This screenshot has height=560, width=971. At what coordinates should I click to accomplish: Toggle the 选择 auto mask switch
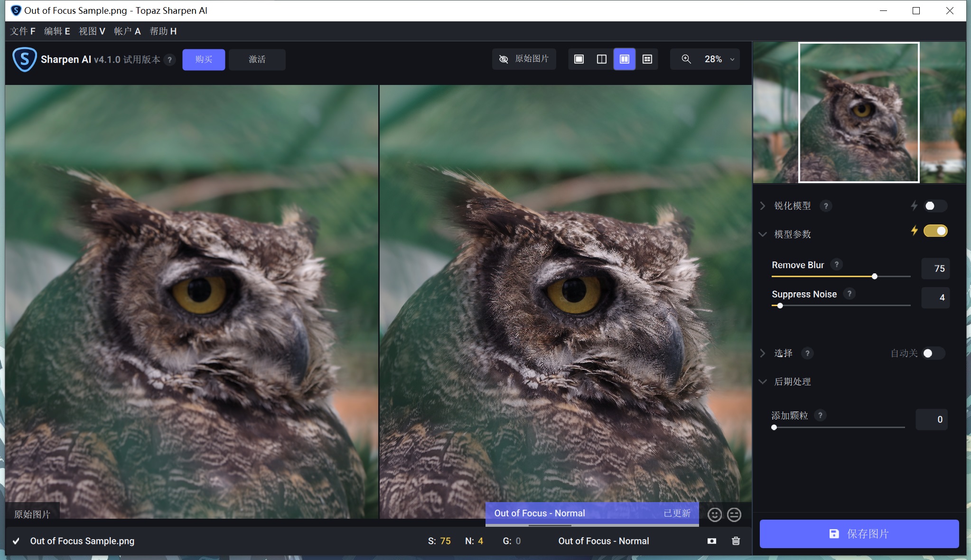click(933, 354)
